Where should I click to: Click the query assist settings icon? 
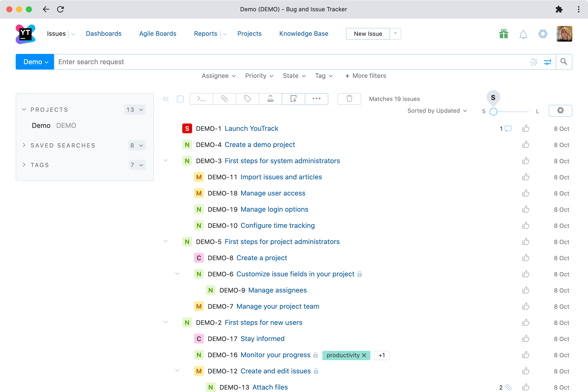[547, 62]
